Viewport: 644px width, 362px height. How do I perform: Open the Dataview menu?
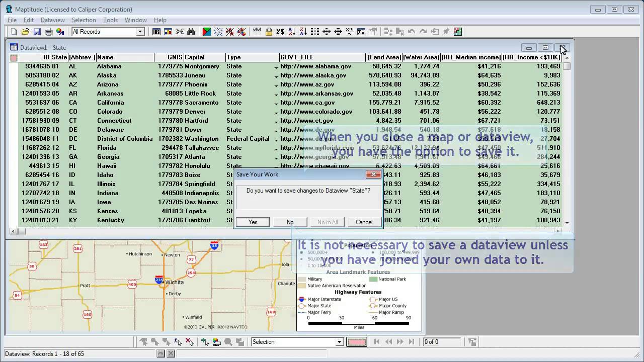(53, 20)
